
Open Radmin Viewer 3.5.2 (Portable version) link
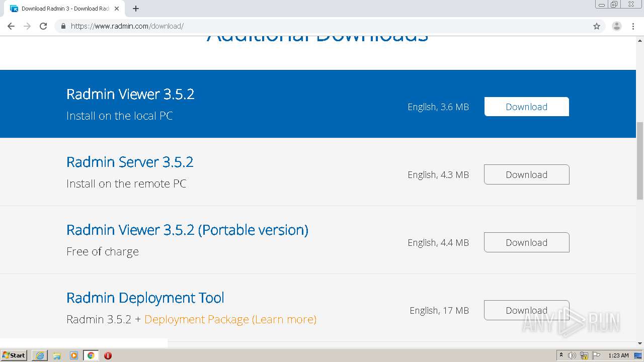187,230
